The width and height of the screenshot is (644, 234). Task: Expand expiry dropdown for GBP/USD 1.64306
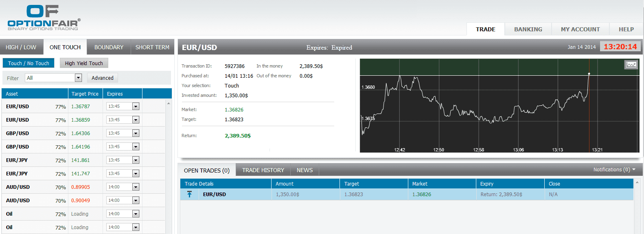[136, 133]
